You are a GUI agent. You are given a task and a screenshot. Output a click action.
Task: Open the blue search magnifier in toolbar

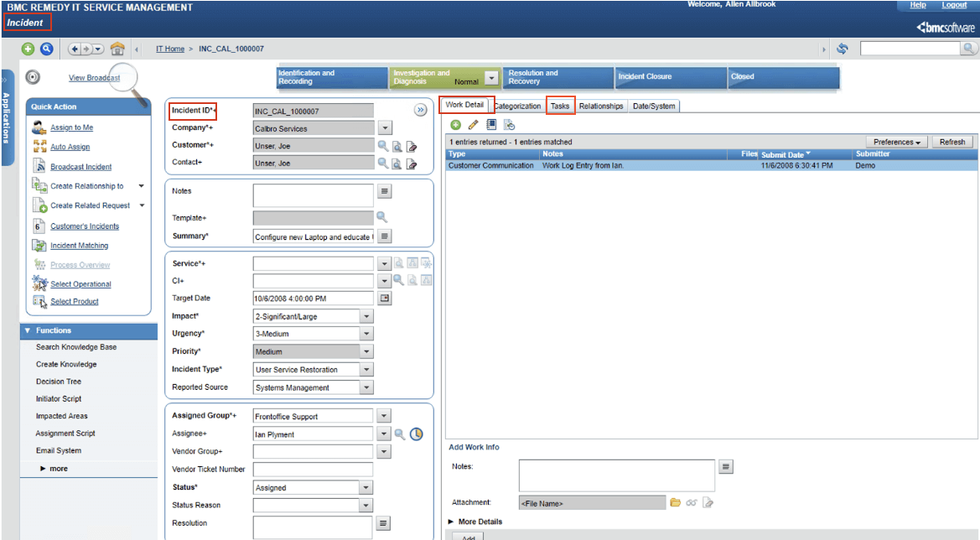tap(46, 49)
